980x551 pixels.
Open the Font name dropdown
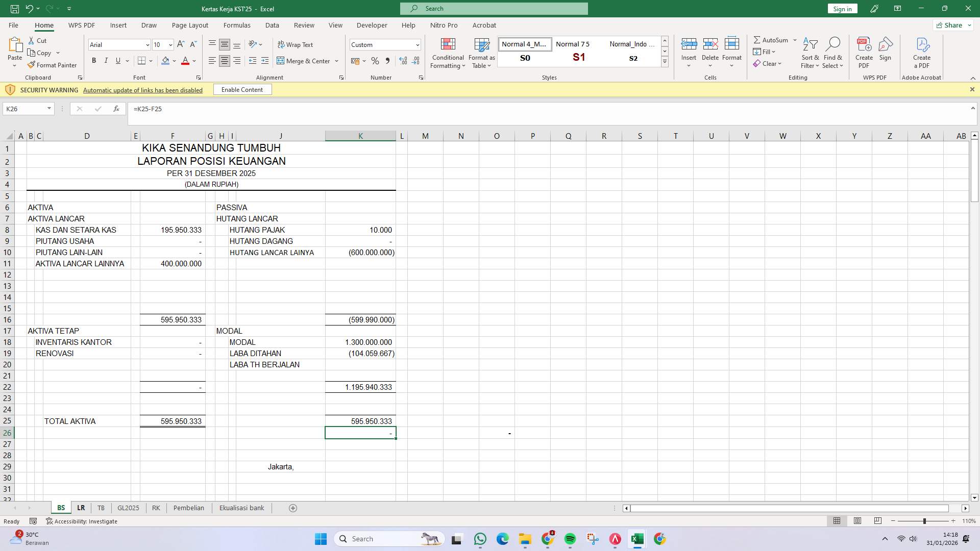coord(148,44)
